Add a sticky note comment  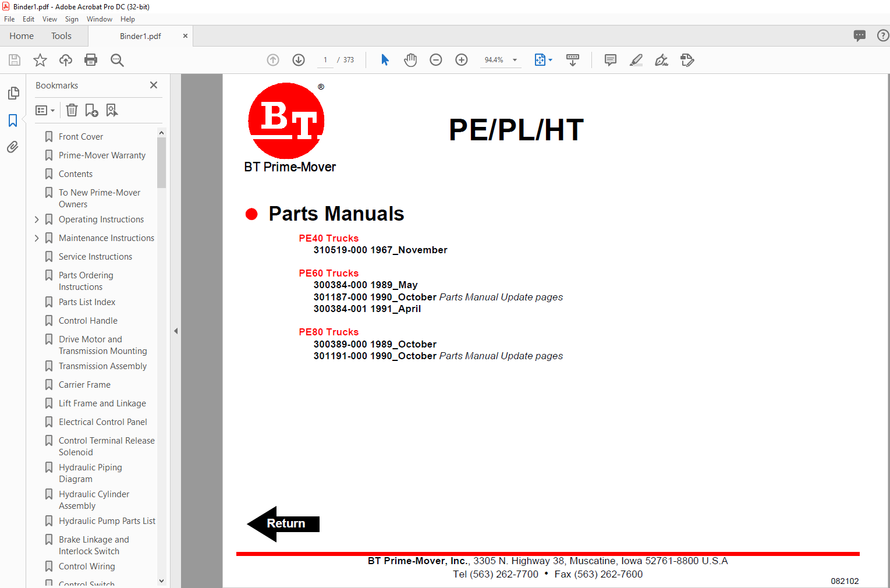tap(611, 60)
